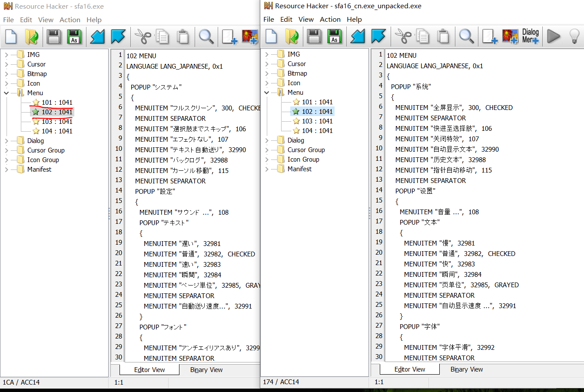The height and width of the screenshot is (392, 584).
Task: Click the lightbulb icon in toolbar
Action: click(x=574, y=36)
